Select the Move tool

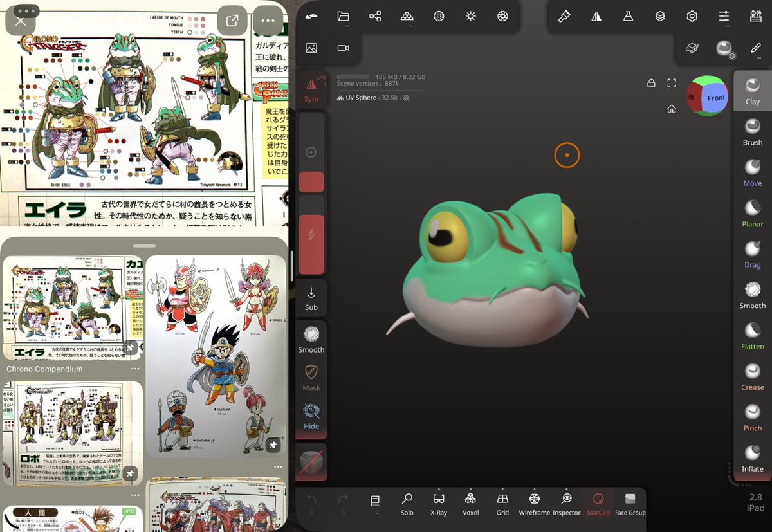753,172
